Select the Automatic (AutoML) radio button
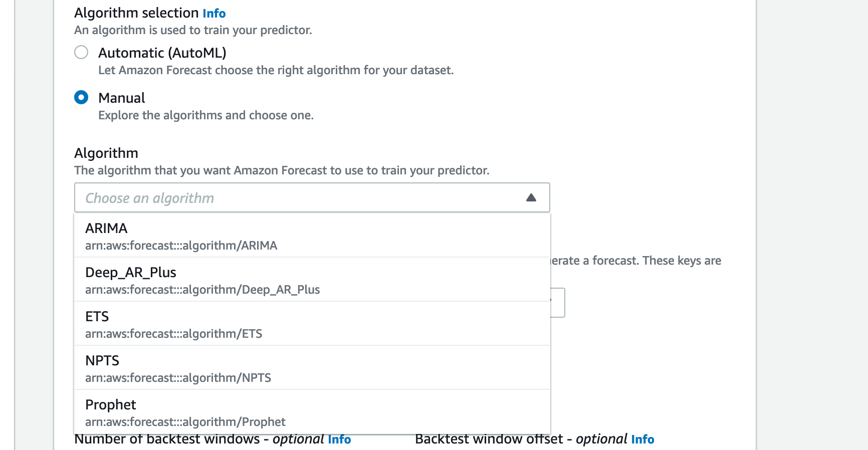868x450 pixels. (81, 52)
